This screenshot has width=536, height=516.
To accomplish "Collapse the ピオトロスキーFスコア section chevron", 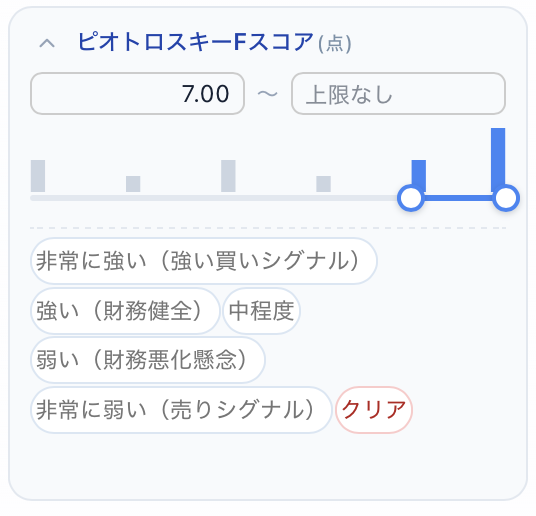I will (x=47, y=43).
